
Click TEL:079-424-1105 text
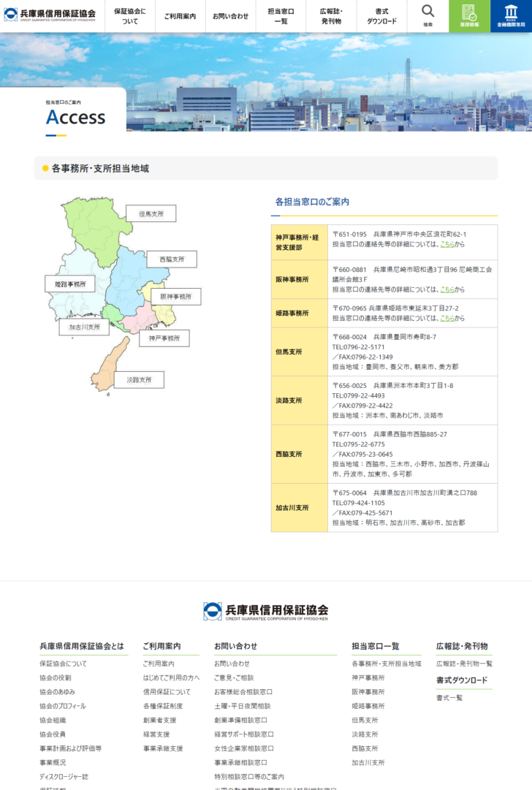(x=358, y=503)
